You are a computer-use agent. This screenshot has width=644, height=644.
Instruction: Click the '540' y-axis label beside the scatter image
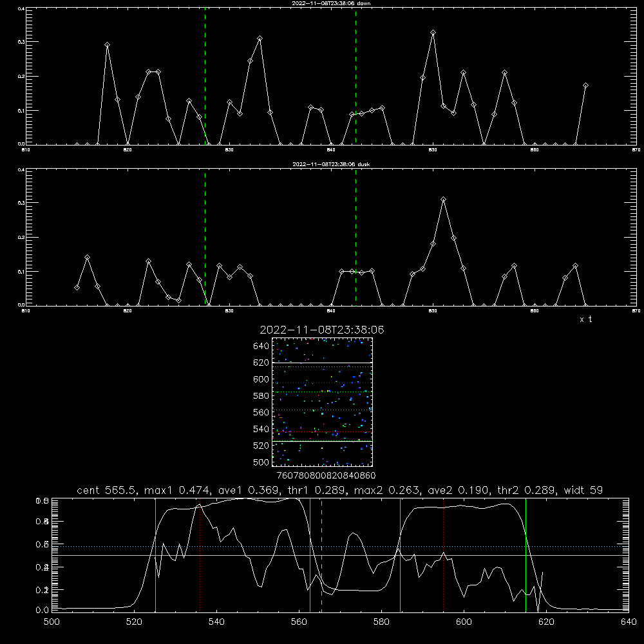(261, 429)
